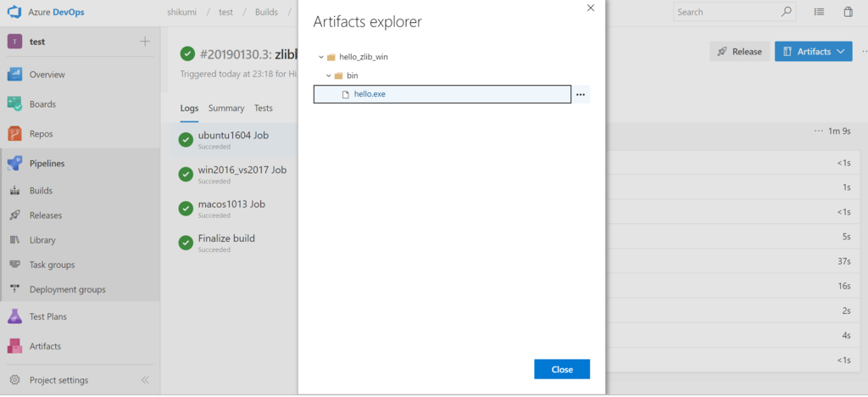Screen dimensions: 868x397
Task: Open the Releases rocket item
Action: tap(46, 215)
